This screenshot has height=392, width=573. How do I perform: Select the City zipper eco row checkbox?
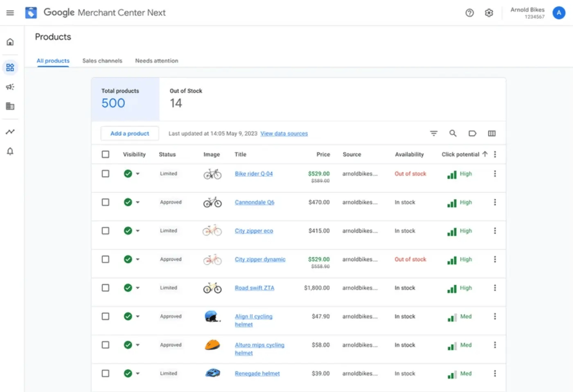(106, 231)
